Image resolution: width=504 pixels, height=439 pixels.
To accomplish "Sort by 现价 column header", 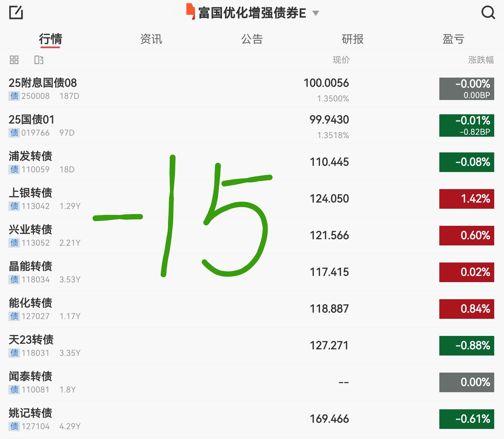I will 341,60.
